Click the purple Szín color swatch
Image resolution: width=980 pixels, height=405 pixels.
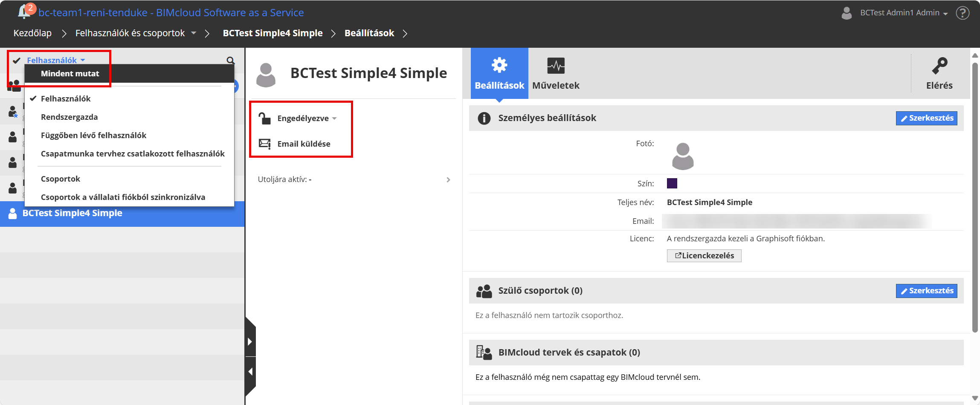(672, 183)
